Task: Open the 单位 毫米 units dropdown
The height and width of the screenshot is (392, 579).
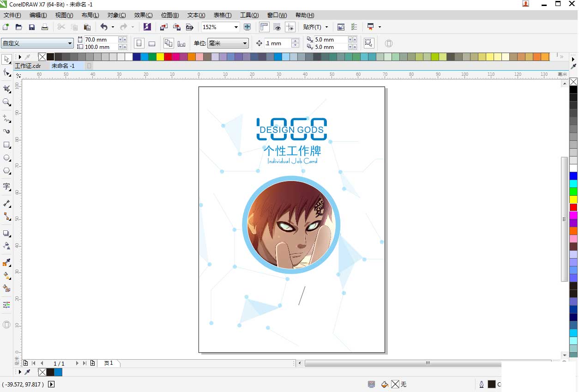Action: (x=245, y=43)
